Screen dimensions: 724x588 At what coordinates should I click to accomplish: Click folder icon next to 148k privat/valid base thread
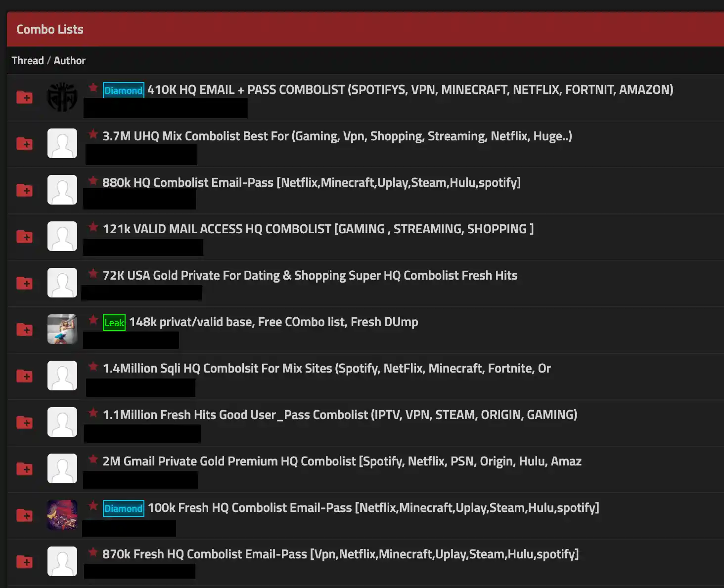pos(24,330)
